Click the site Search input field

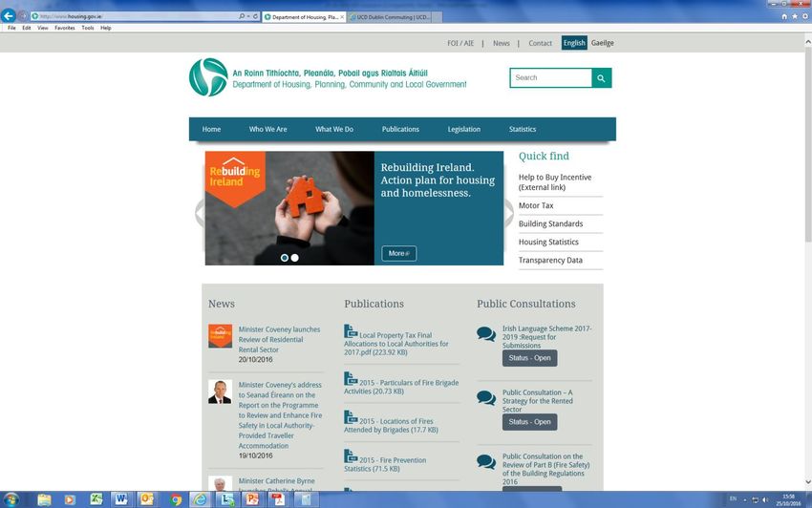(550, 78)
